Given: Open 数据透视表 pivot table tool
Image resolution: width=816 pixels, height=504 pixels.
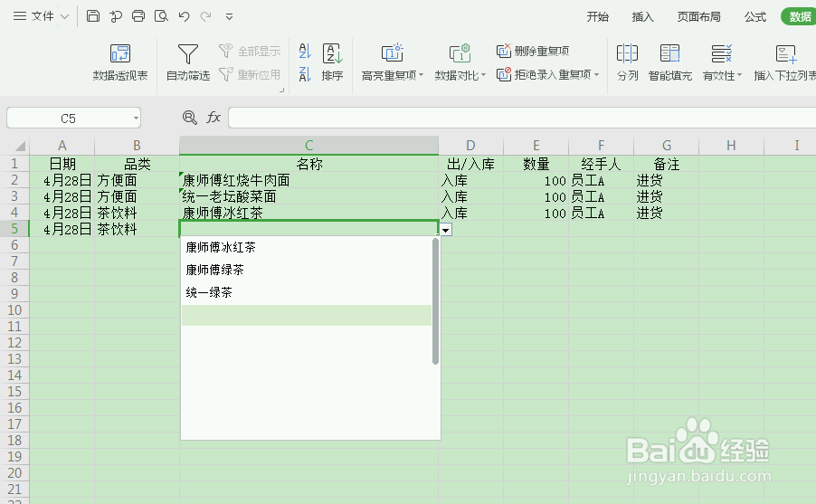Looking at the screenshot, I should (x=120, y=62).
